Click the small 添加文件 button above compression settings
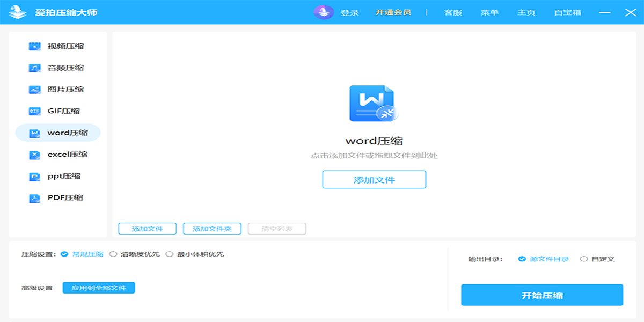The height and width of the screenshot is (322, 644). coord(148,229)
